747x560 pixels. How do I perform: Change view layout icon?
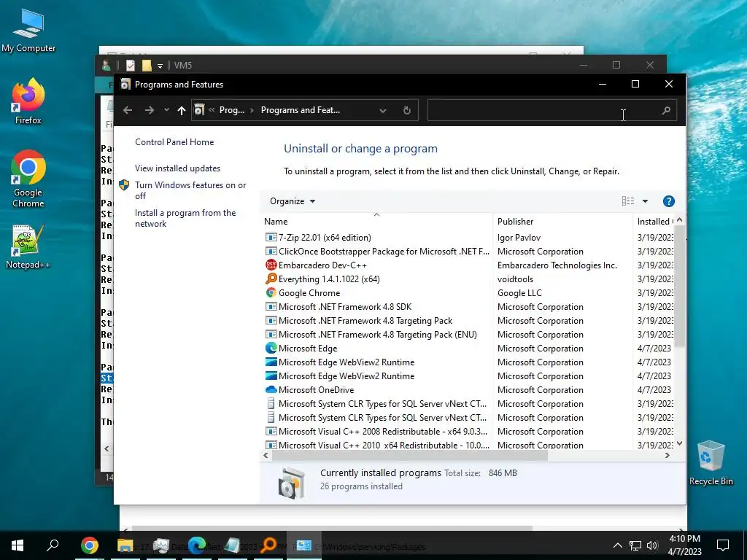tap(628, 201)
